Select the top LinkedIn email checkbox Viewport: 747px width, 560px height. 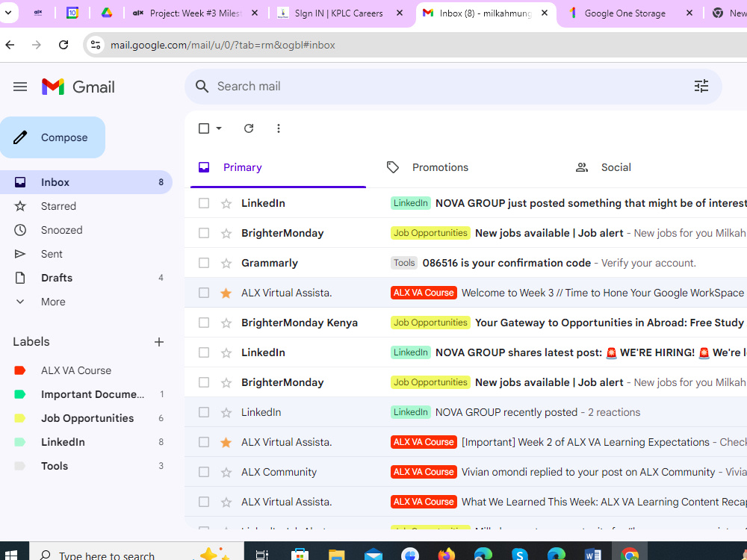[204, 203]
